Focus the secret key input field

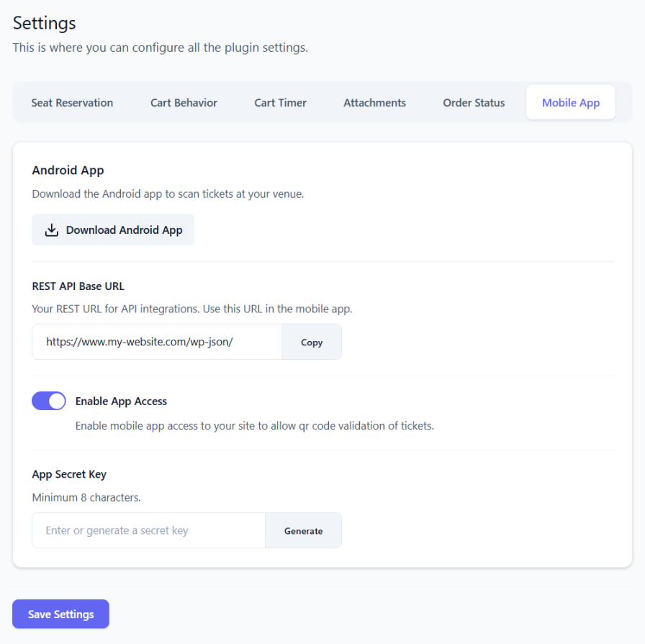click(x=149, y=531)
